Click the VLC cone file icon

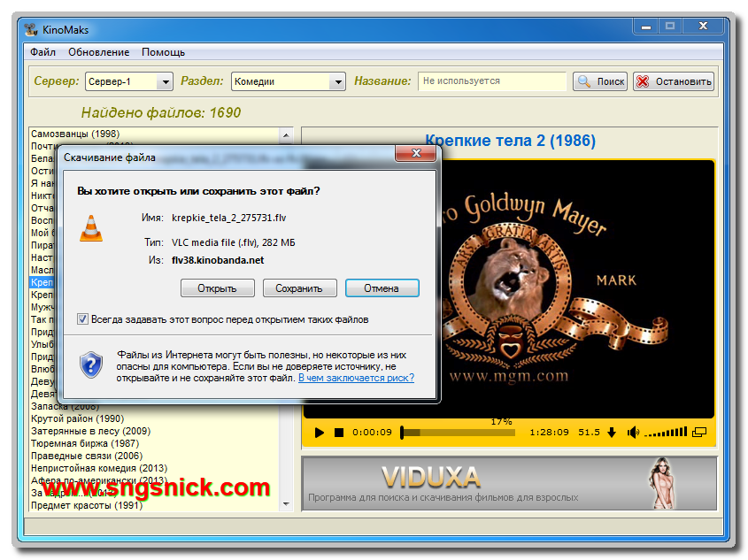(90, 229)
